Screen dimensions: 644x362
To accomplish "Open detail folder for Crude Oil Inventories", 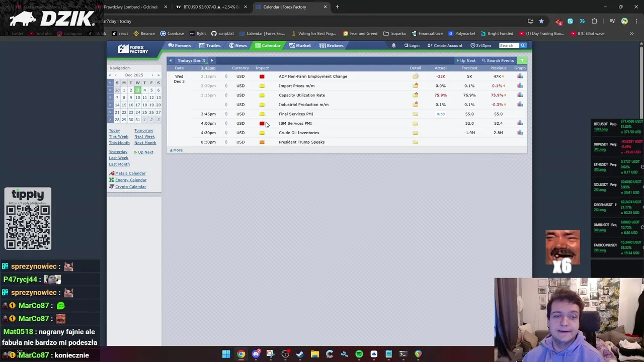I will click(415, 133).
